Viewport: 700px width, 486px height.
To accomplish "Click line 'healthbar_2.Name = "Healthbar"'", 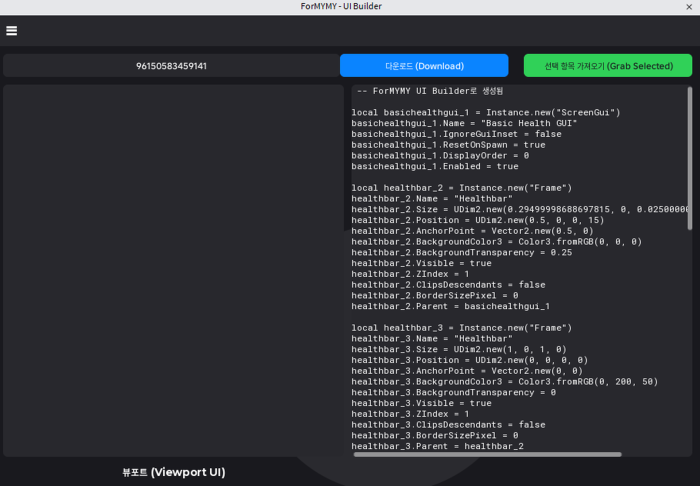I will 432,199.
